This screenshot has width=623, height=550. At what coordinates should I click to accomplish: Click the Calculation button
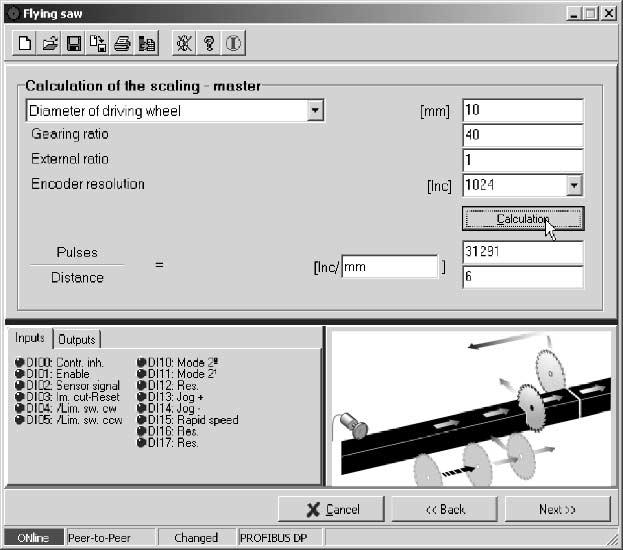pyautogui.click(x=523, y=219)
